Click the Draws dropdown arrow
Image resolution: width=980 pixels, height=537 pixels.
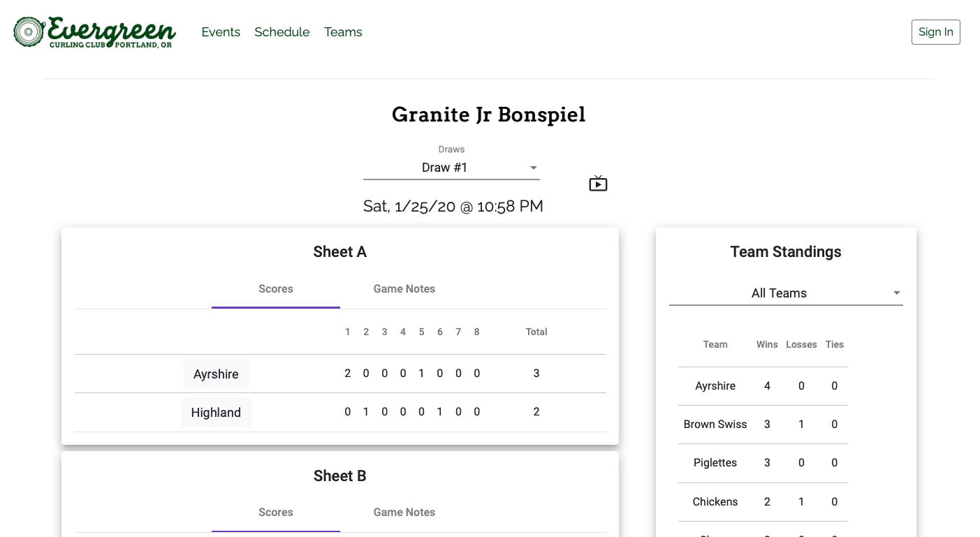(533, 168)
